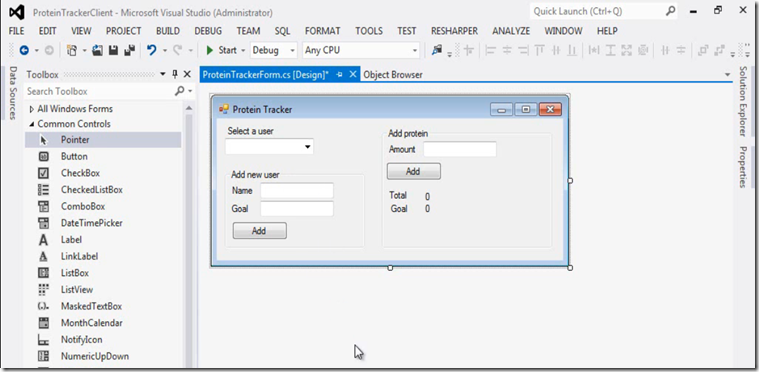Switch to the Object Browser tab
Screen dimensions: 759x372
coord(393,74)
